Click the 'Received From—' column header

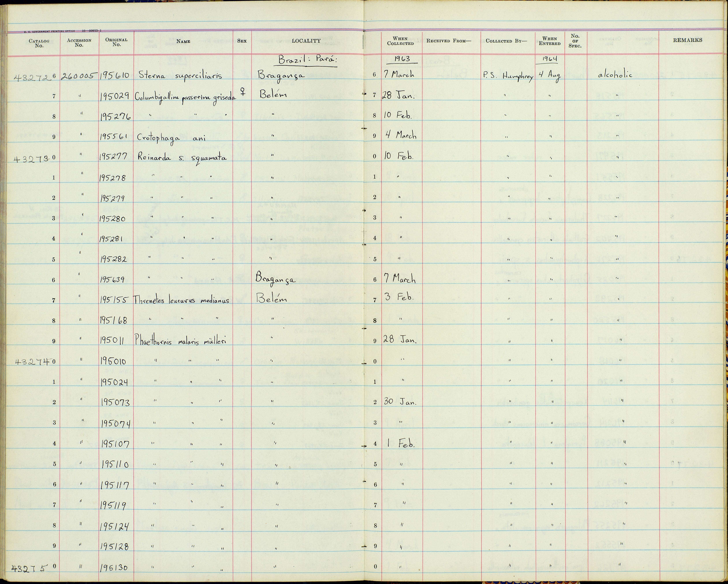[x=448, y=41]
